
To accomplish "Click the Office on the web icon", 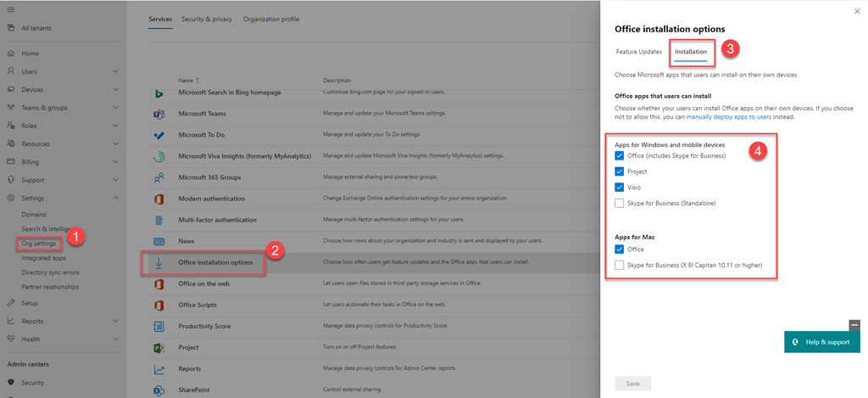I will coord(159,283).
